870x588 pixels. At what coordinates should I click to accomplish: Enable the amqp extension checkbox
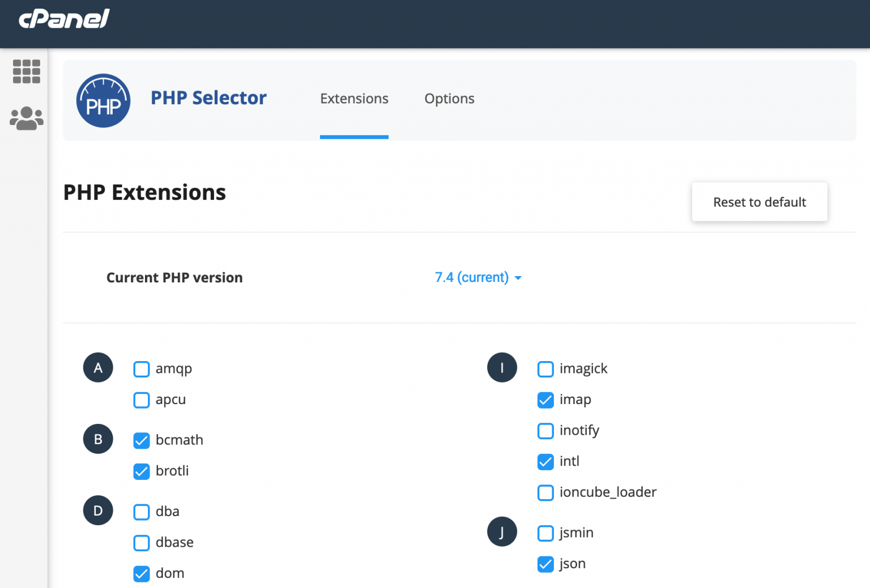coord(141,369)
